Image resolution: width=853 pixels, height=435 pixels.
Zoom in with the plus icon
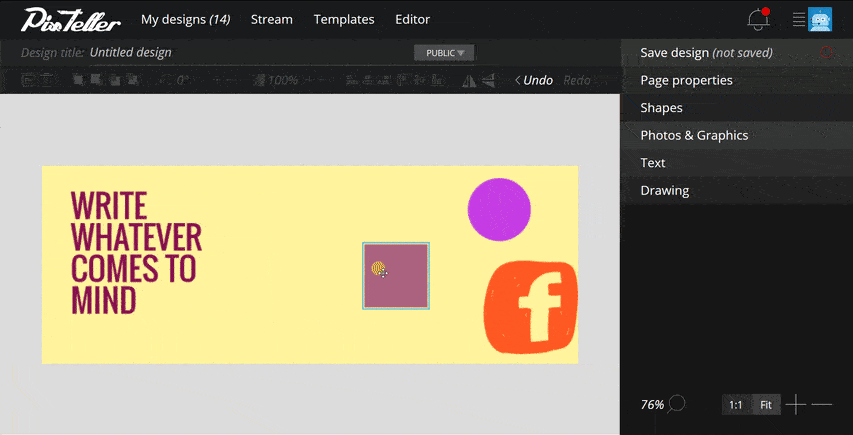pos(795,405)
